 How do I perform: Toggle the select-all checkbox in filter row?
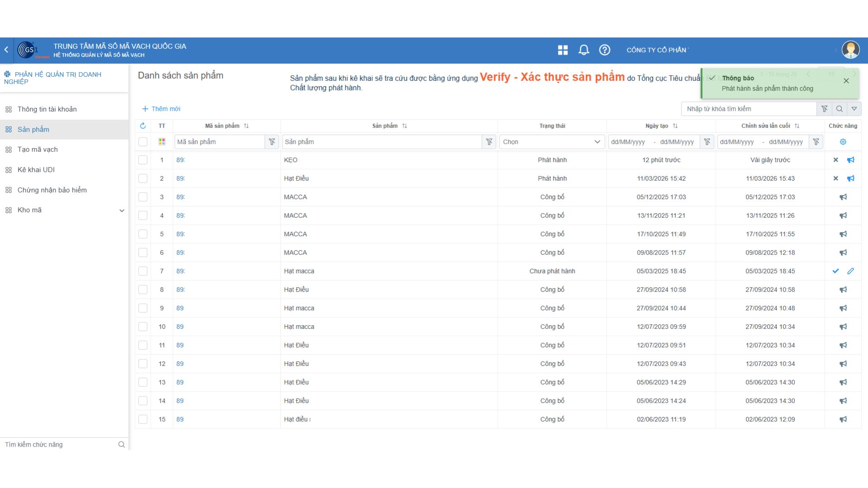click(x=143, y=142)
